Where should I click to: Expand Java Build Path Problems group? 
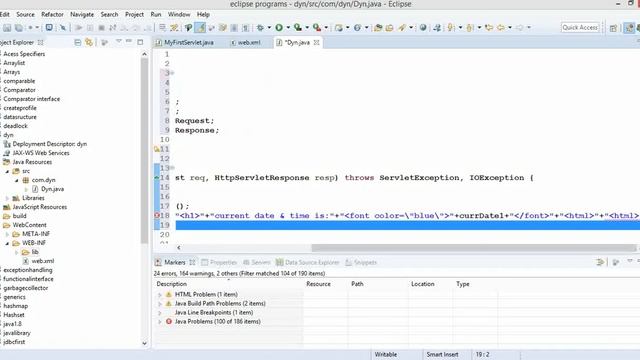pyautogui.click(x=160, y=304)
